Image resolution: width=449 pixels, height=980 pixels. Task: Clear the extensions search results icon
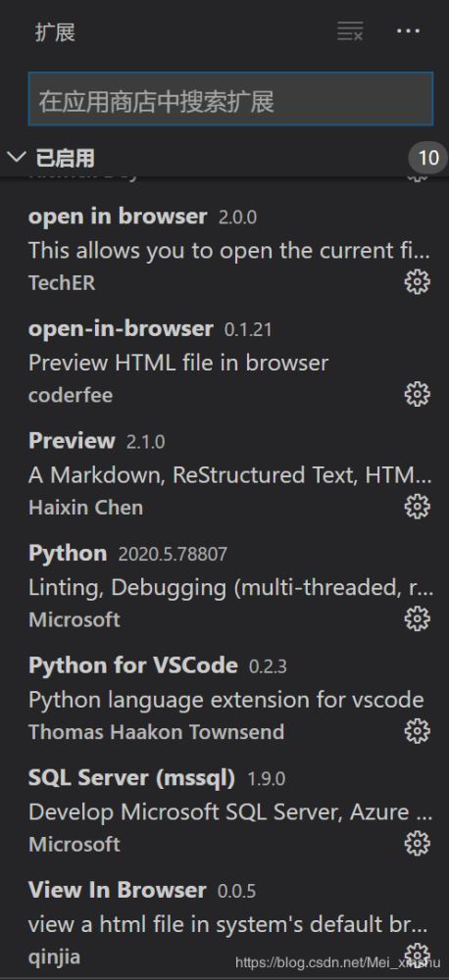point(350,31)
